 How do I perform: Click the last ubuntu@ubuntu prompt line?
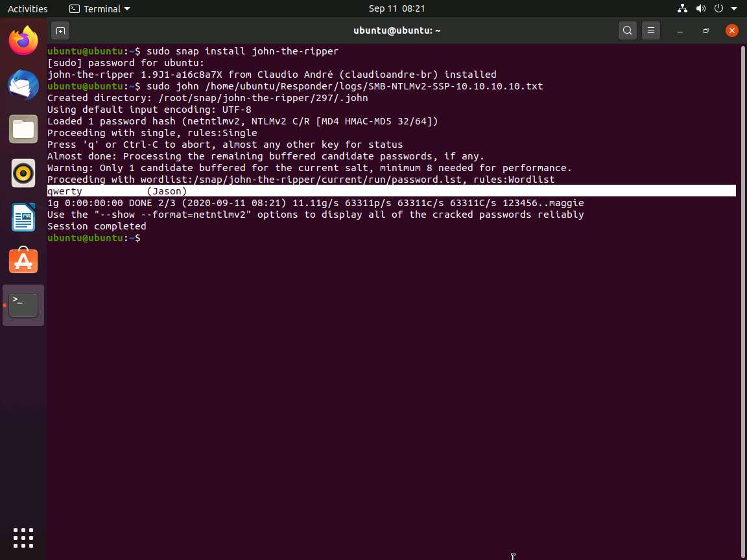tap(94, 238)
